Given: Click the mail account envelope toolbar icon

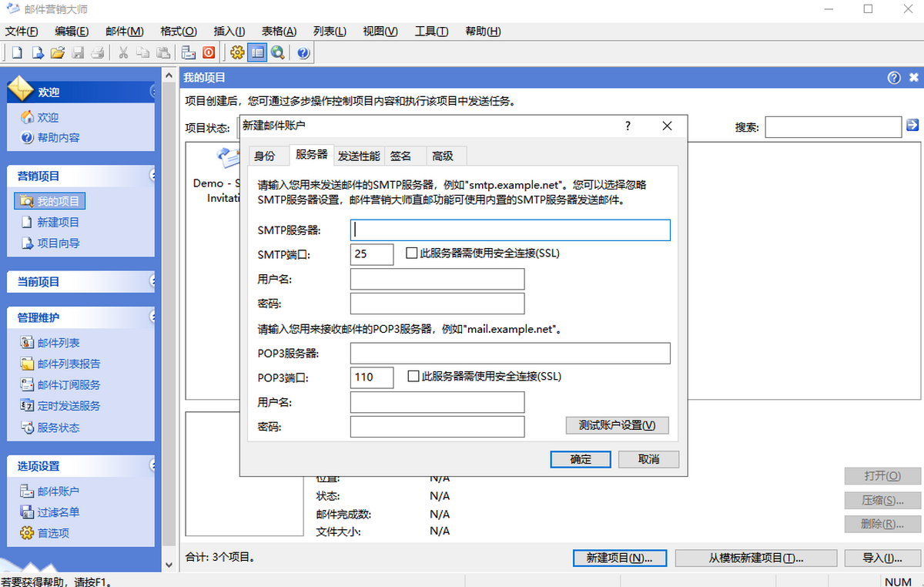Looking at the screenshot, I should coord(189,52).
